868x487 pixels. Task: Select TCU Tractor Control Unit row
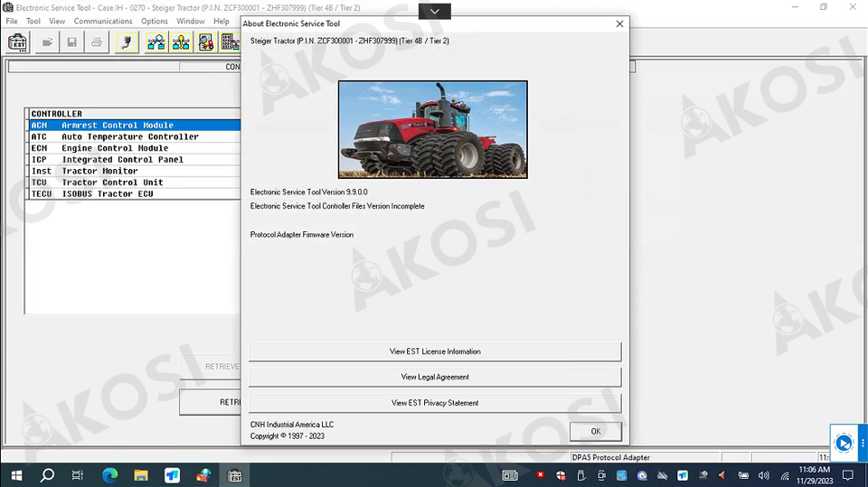click(x=112, y=183)
